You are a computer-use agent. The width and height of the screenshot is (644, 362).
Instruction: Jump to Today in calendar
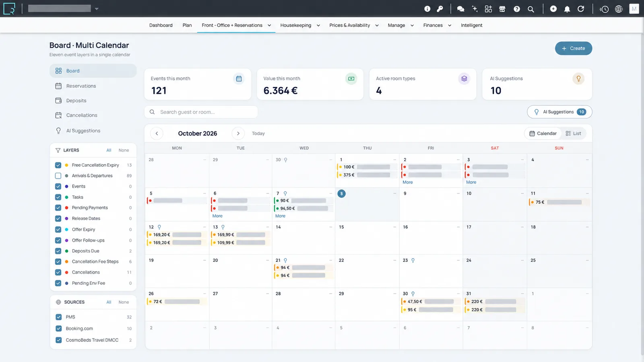tap(258, 134)
